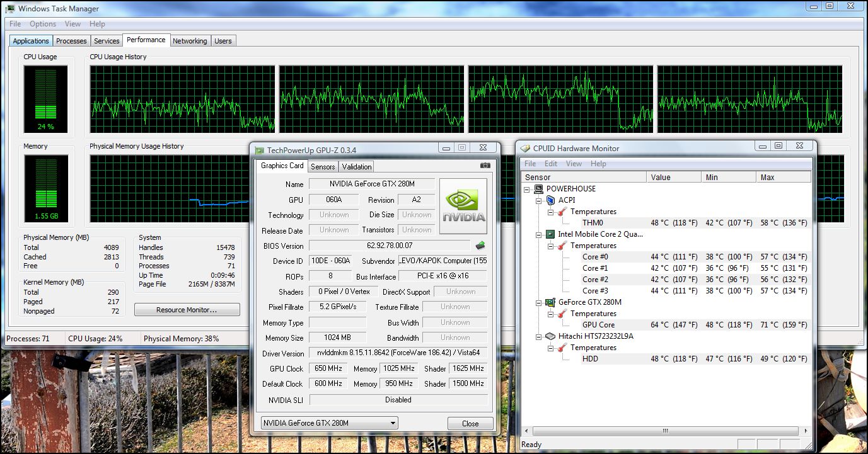The height and width of the screenshot is (454, 868).
Task: Open the Networking tab
Action: coord(190,41)
